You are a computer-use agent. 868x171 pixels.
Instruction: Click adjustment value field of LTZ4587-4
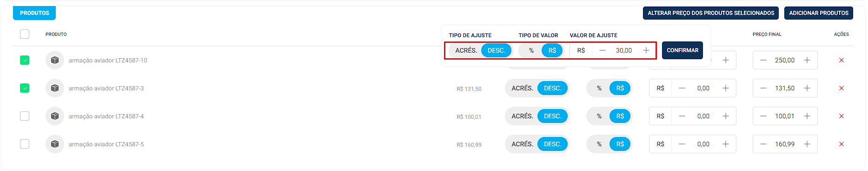703,116
